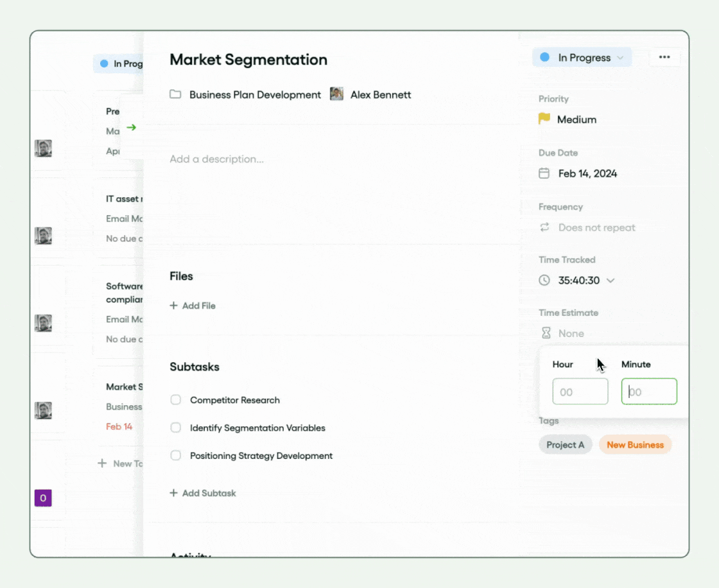
Task: Click the clock icon for Time Tracked
Action: pyautogui.click(x=544, y=281)
